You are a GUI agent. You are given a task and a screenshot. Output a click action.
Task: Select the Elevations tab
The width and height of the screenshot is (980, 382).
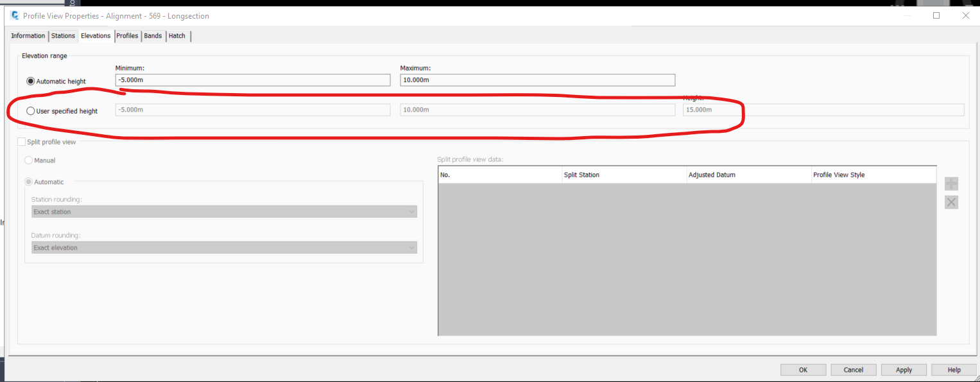pyautogui.click(x=96, y=35)
